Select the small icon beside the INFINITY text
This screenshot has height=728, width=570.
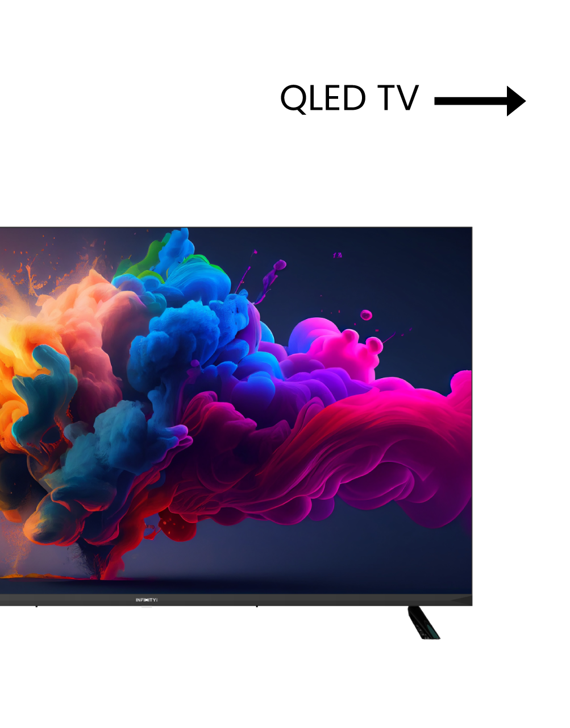(x=156, y=600)
